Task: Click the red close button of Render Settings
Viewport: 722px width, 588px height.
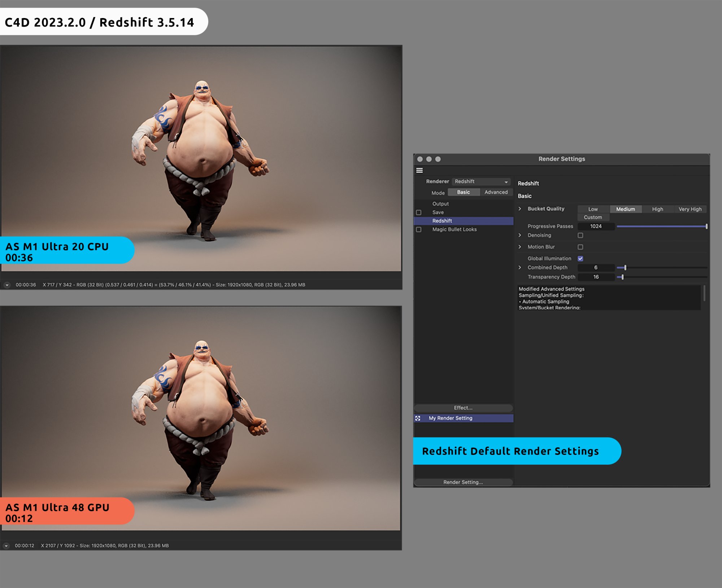Action: (420, 159)
